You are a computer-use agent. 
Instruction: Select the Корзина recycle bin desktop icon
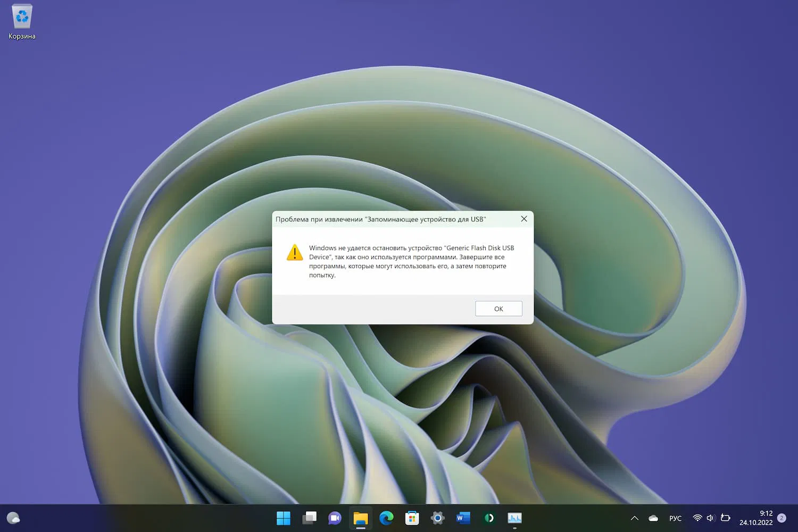22,22
